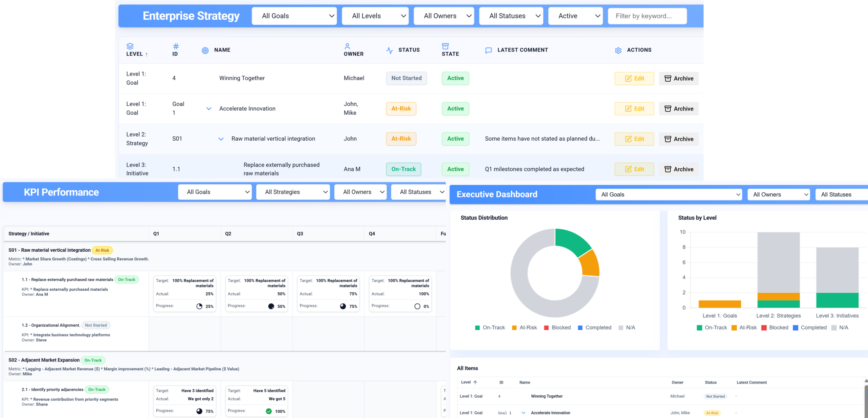Image resolution: width=868 pixels, height=418 pixels.
Task: Click the 0% empty progress circle in Q4
Action: pyautogui.click(x=417, y=306)
